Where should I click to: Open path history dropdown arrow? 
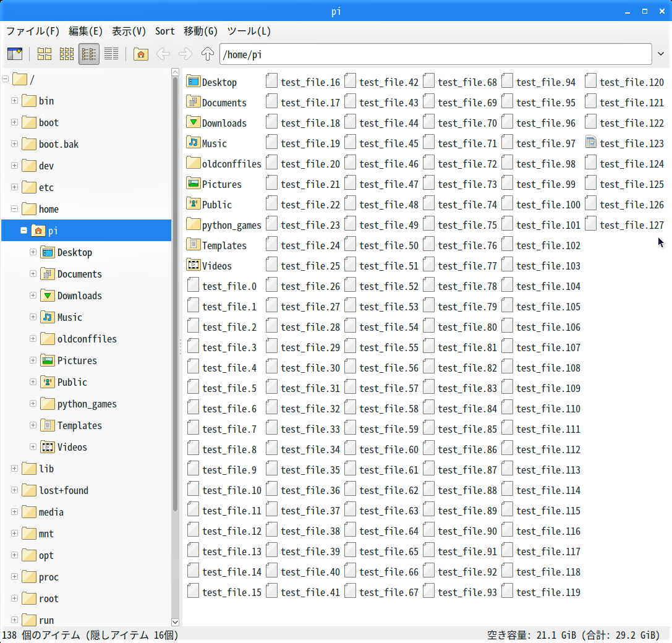661,54
